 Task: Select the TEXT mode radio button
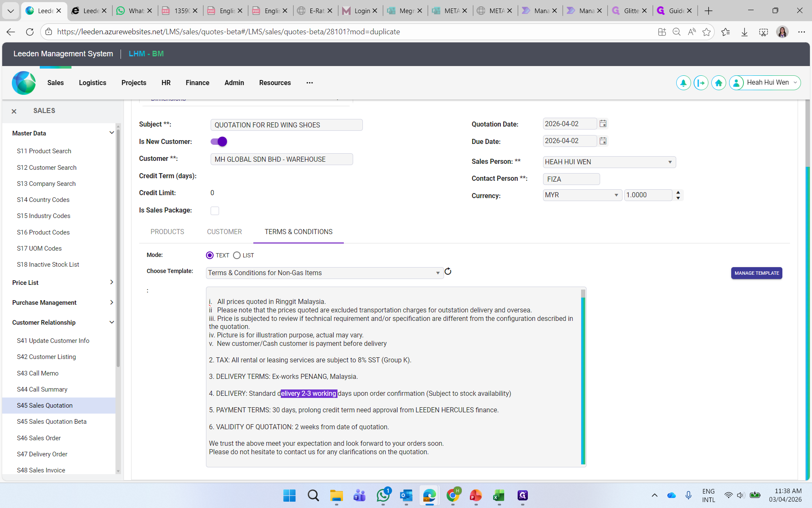pos(210,255)
